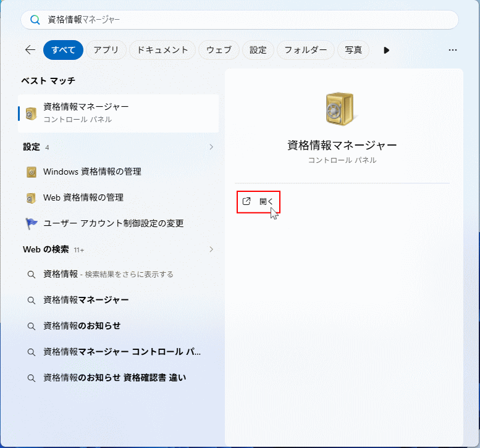Viewport: 480px width, 448px height.
Task: Switch to the 写真 filter tab
Action: [x=353, y=50]
